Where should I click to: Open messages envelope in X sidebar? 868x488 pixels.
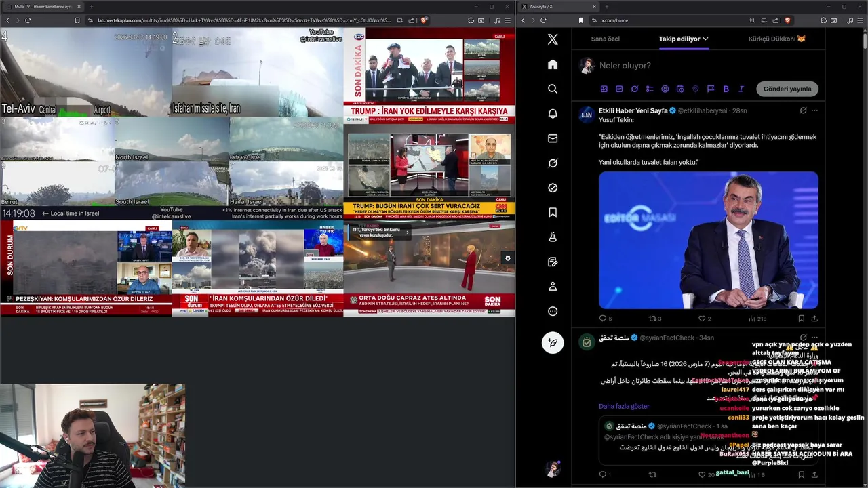(553, 138)
